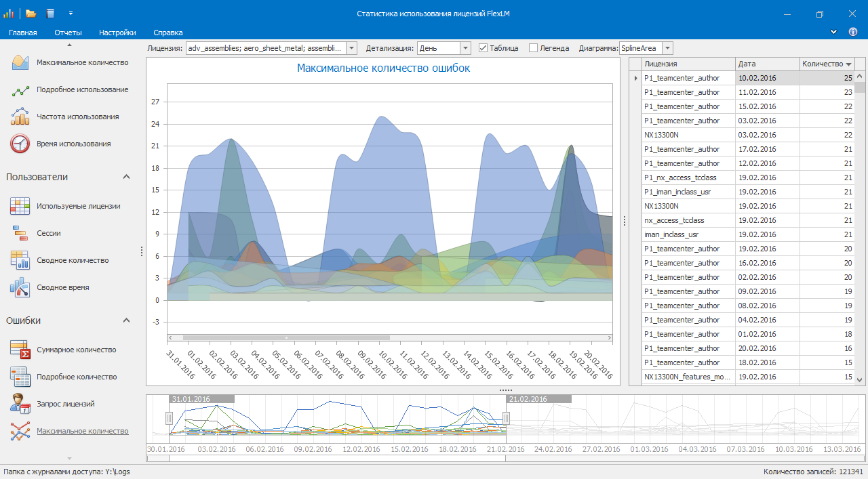Viewport: 868px width, 479px height.
Task: Open the Диаграмма SplineArea dropdown
Action: point(668,48)
